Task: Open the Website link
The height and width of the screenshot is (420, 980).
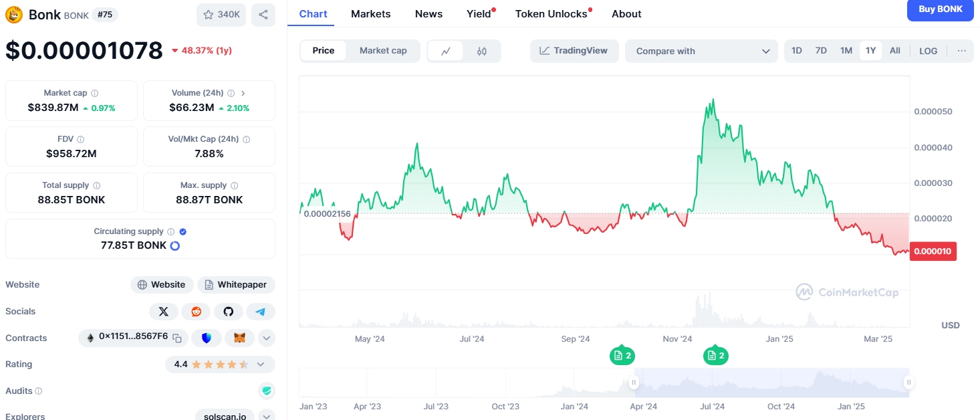Action: 162,285
